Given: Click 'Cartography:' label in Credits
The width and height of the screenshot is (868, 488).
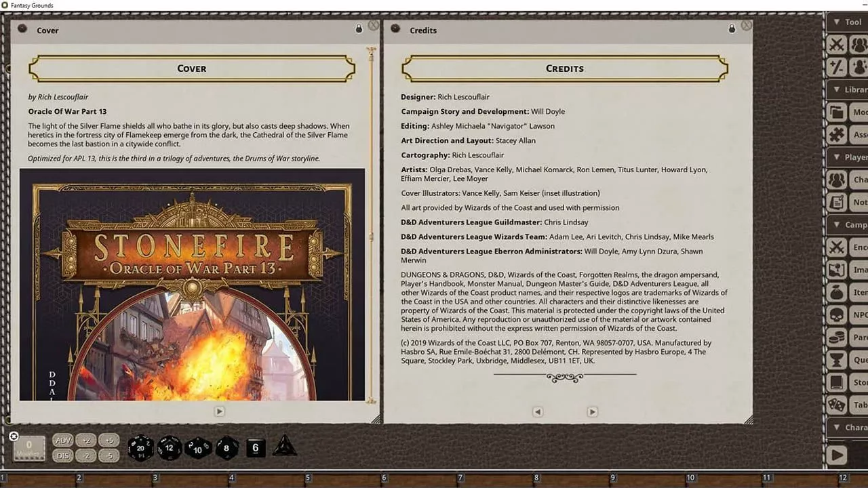Looking at the screenshot, I should [x=425, y=155].
